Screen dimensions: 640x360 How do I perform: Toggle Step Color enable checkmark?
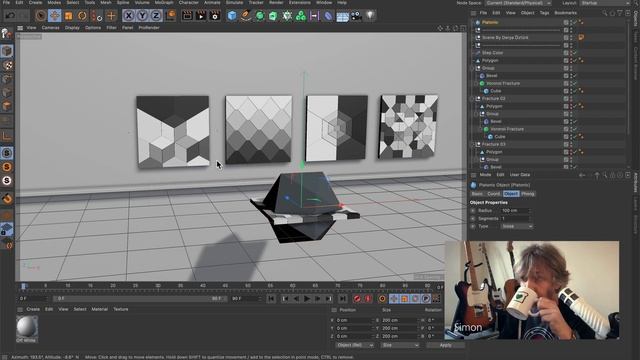pos(575,53)
